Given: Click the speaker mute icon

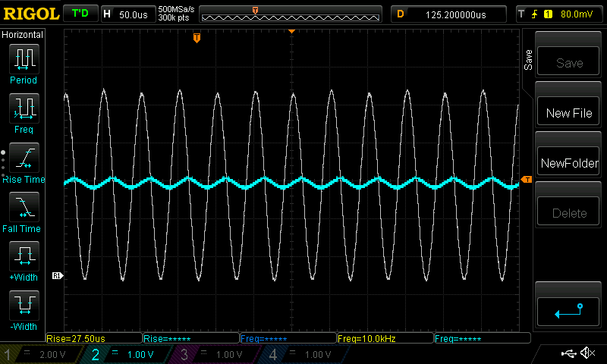Looking at the screenshot, I should (587, 353).
